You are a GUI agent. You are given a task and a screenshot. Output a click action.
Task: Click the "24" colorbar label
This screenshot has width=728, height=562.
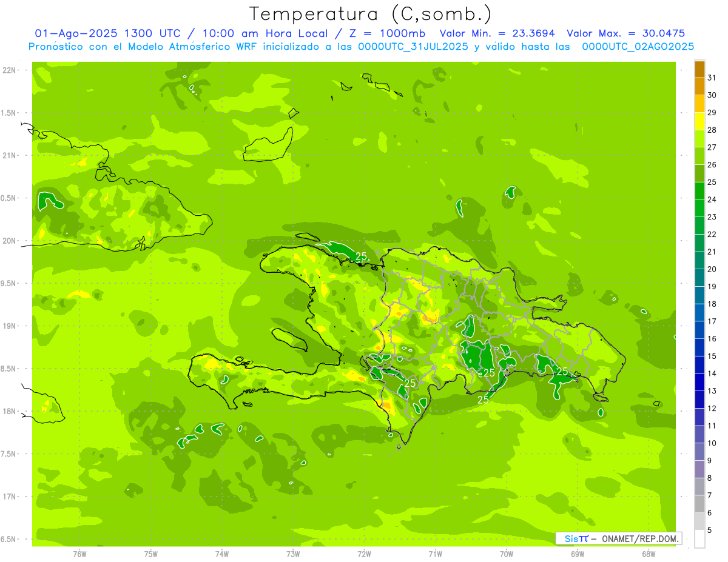click(x=712, y=199)
